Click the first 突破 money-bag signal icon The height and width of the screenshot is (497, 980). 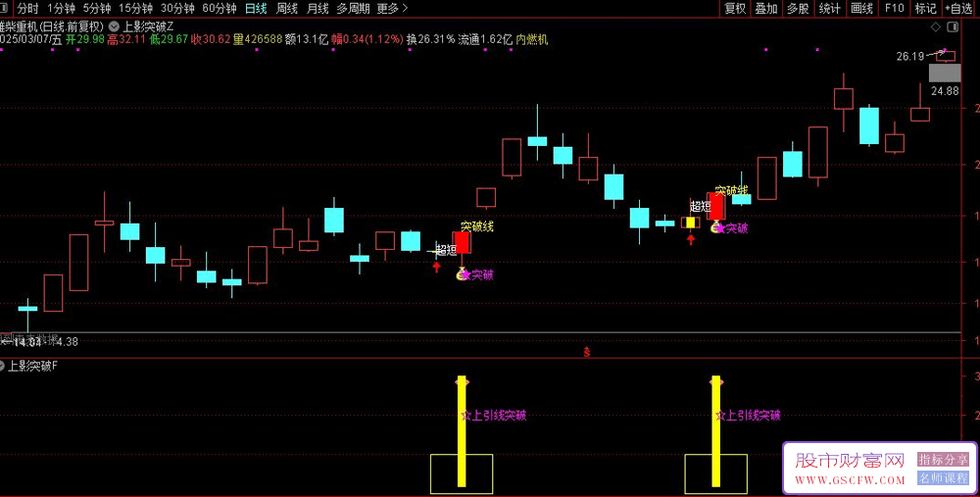click(x=462, y=273)
